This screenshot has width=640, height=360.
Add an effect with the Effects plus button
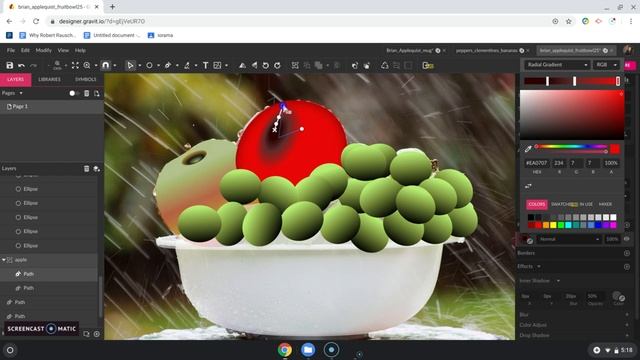point(627,267)
